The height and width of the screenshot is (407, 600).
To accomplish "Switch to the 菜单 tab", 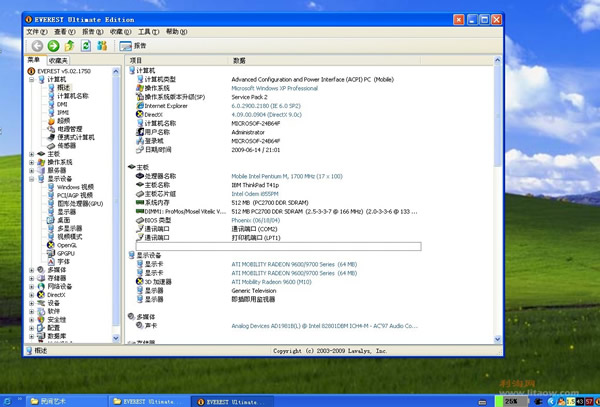I will (34, 60).
